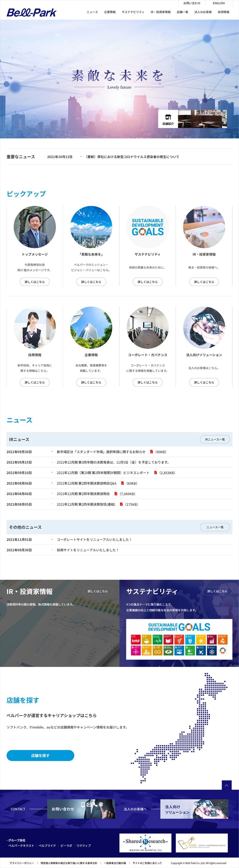Open PDF icon beside ビジネスレポート entry
Screen dimensions: 239x868
(x=155, y=472)
